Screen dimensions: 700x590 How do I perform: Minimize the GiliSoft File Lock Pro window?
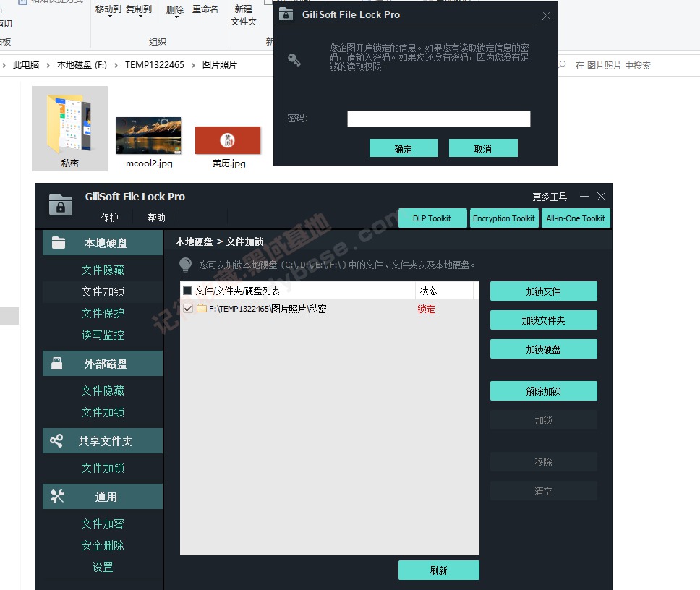(x=584, y=197)
